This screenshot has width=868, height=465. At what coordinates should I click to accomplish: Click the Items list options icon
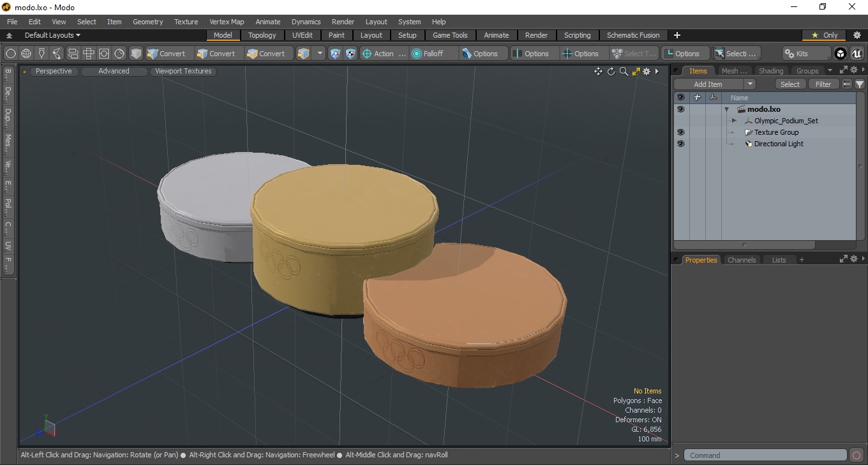click(847, 84)
